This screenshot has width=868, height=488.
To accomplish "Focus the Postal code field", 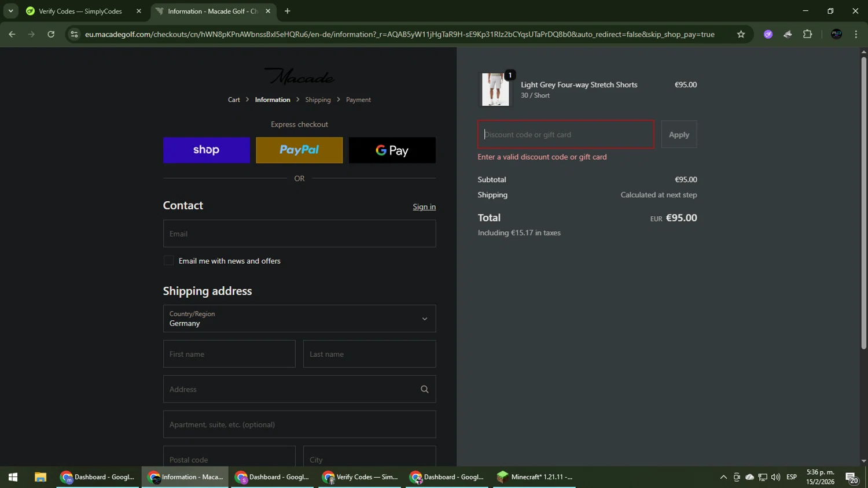I will coord(229,457).
